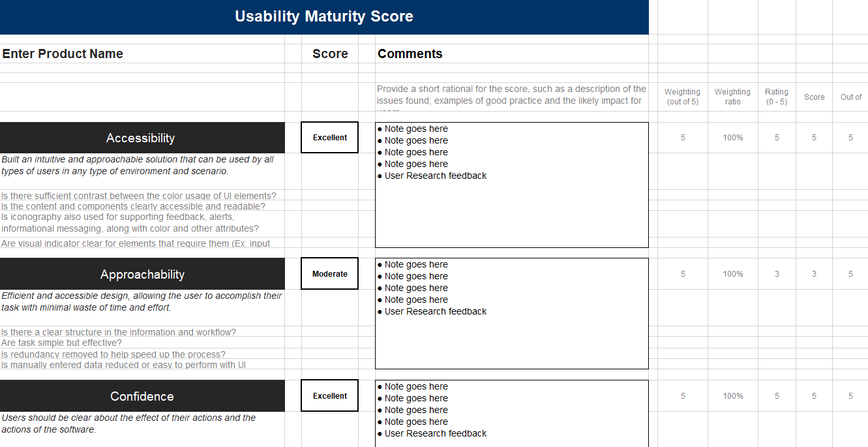The height and width of the screenshot is (447, 868).
Task: Select the Accessibility section heading
Action: coord(141,138)
